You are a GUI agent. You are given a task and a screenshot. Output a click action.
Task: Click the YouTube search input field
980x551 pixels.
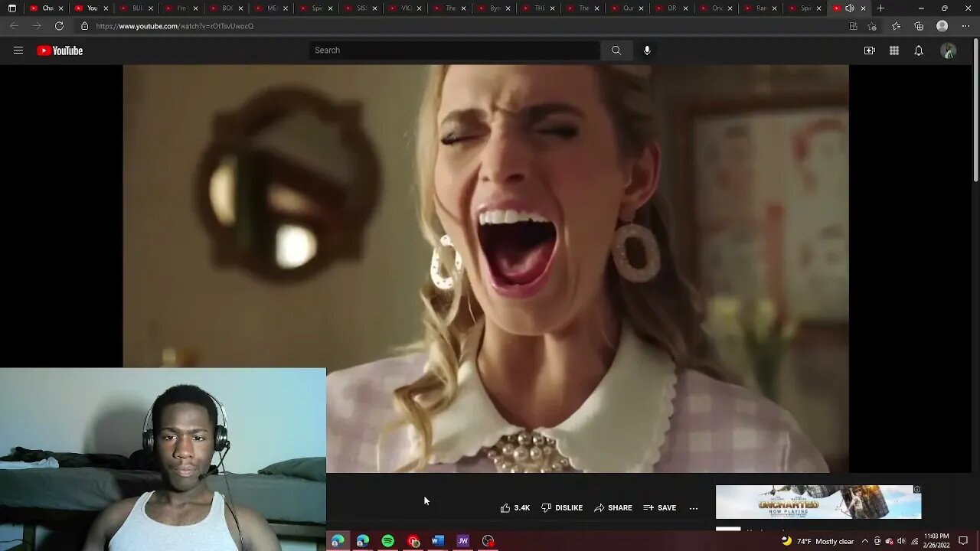click(x=455, y=51)
